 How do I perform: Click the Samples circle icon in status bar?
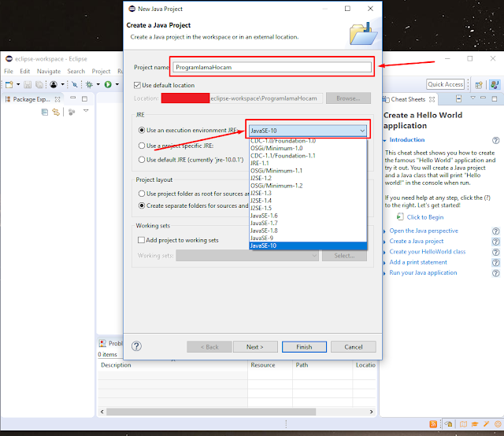click(498, 424)
